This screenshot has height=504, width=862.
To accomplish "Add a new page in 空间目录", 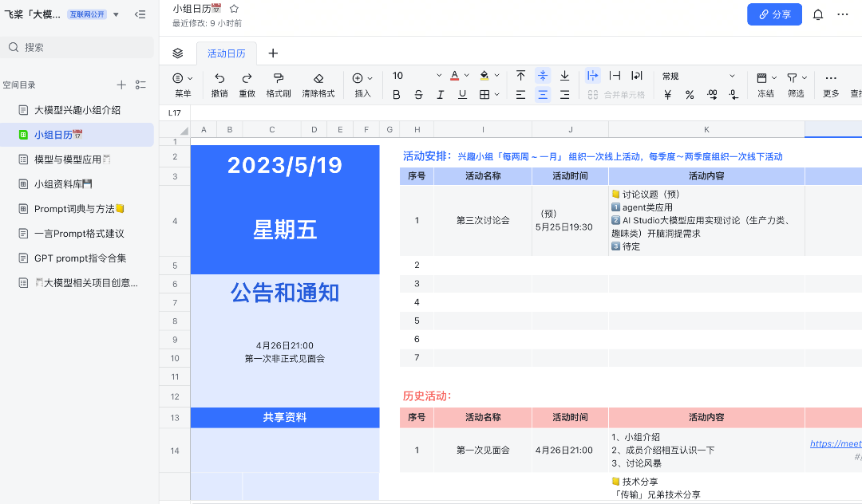I will (121, 85).
